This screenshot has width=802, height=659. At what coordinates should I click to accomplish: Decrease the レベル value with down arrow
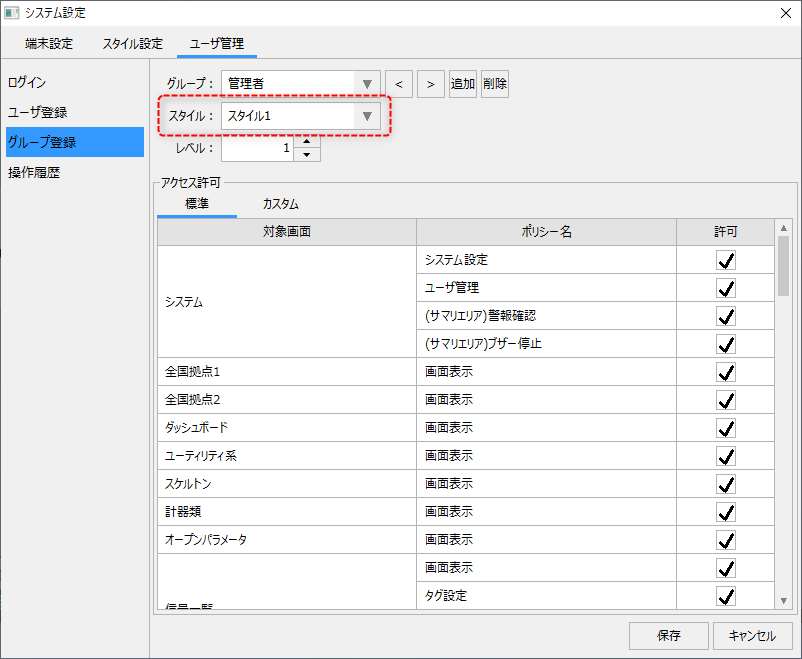click(308, 154)
